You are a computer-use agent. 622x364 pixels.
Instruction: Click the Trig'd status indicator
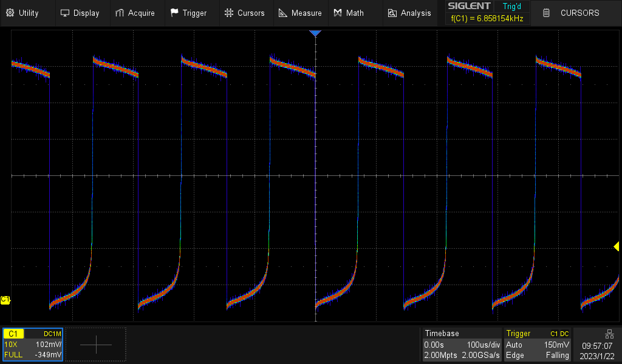coord(511,7)
